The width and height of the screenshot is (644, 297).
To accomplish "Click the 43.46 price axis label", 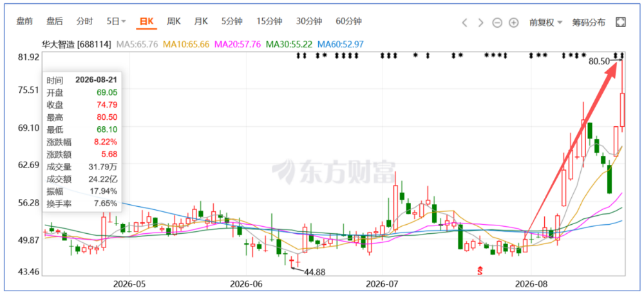I will coord(29,271).
